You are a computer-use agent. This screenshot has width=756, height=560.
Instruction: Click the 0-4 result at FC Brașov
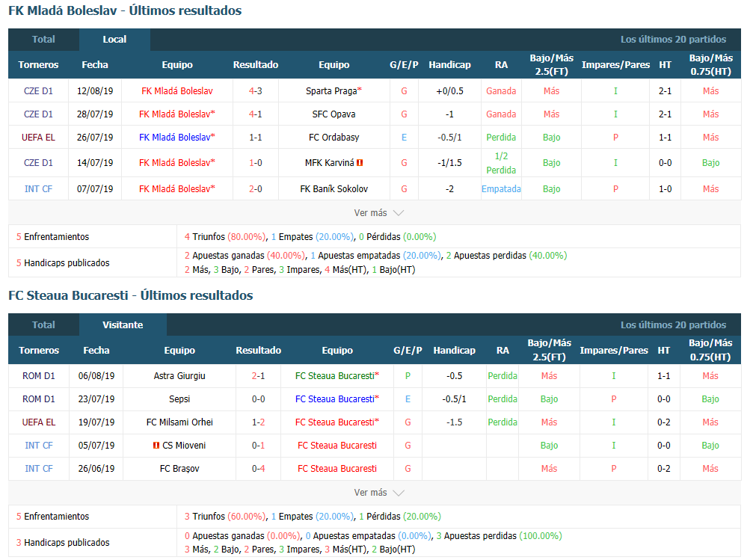pyautogui.click(x=259, y=469)
